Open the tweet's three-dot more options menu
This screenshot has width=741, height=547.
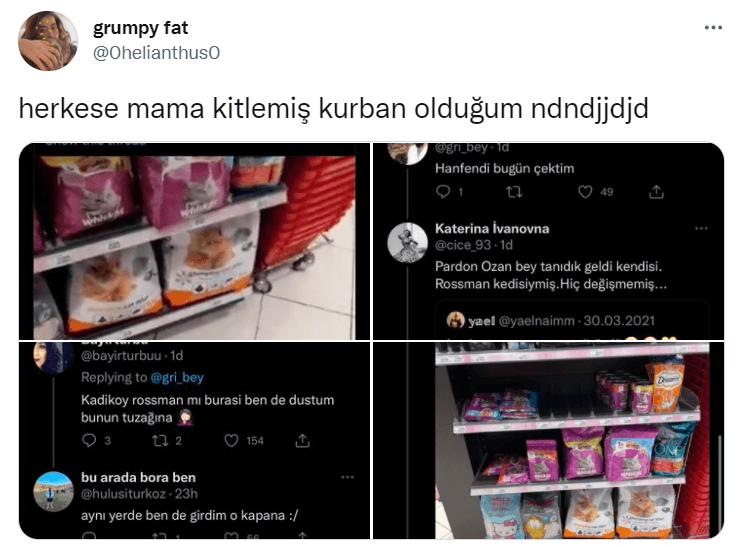[713, 28]
